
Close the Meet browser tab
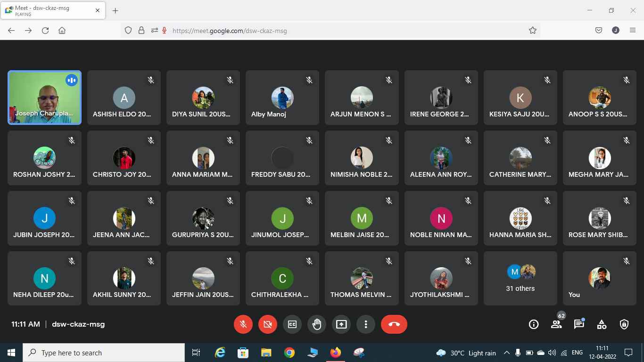coord(98,10)
